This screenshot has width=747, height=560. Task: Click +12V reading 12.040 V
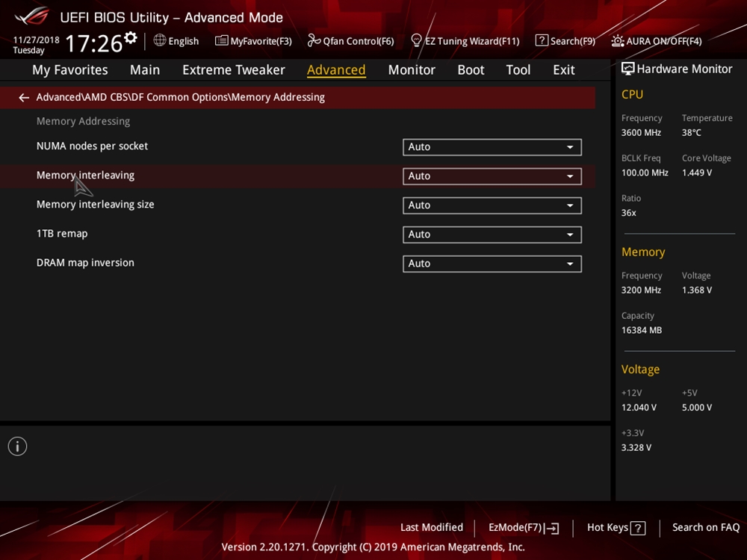click(x=639, y=408)
